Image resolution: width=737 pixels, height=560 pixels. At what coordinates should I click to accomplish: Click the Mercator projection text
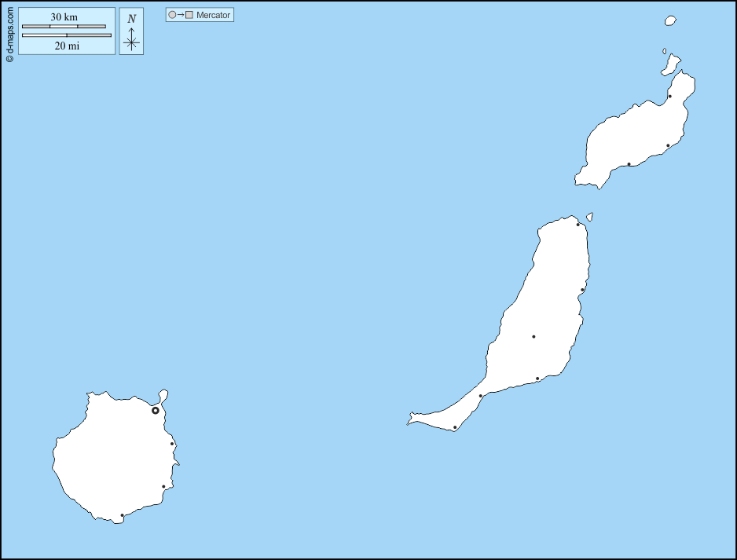[x=213, y=15]
